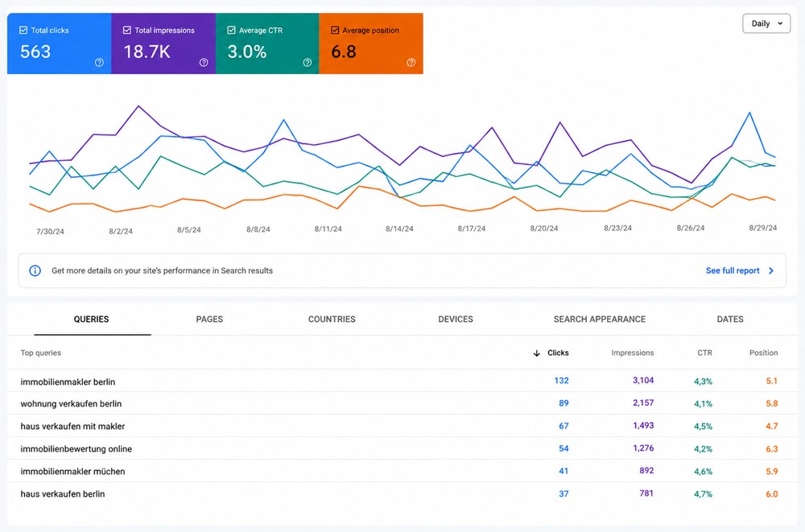Open help icon on Average CTR card
The width and height of the screenshot is (805, 532).
pyautogui.click(x=308, y=63)
